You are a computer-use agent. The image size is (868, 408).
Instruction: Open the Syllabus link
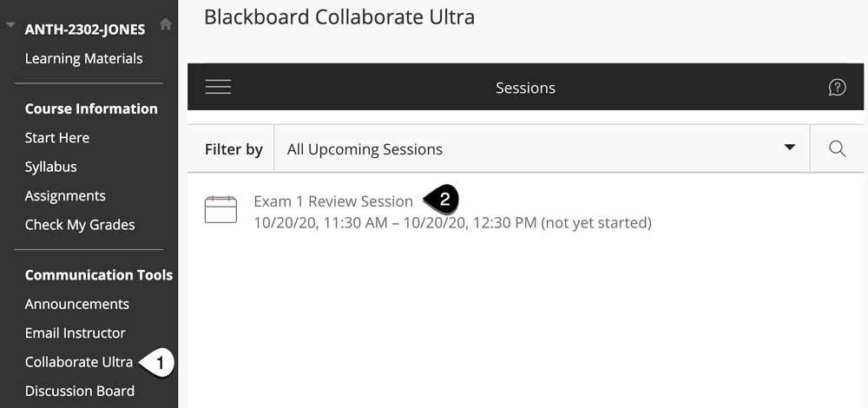pos(50,167)
